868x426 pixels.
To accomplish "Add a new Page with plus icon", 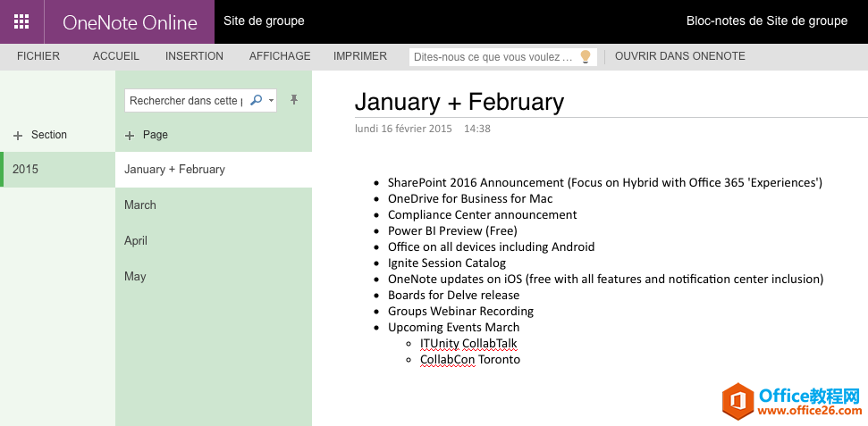I will [x=146, y=135].
